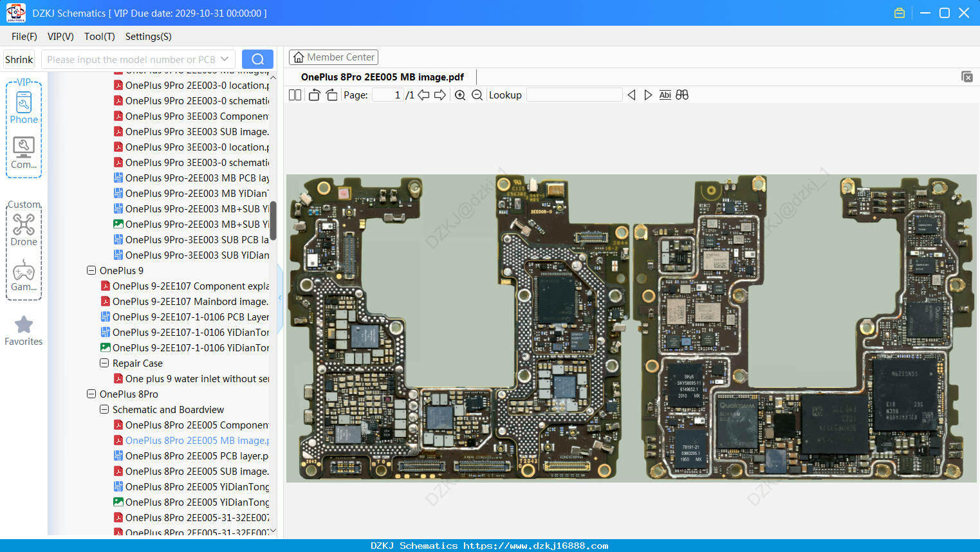The height and width of the screenshot is (552, 980).
Task: Open OnePlus 9-2EE107 Mainbord image file
Action: tap(185, 301)
